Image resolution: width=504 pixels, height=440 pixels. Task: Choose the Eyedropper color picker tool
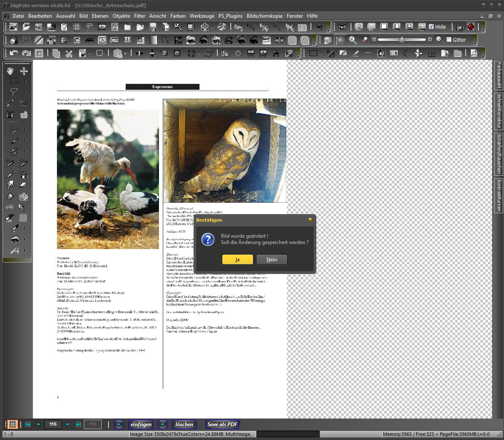point(15,228)
